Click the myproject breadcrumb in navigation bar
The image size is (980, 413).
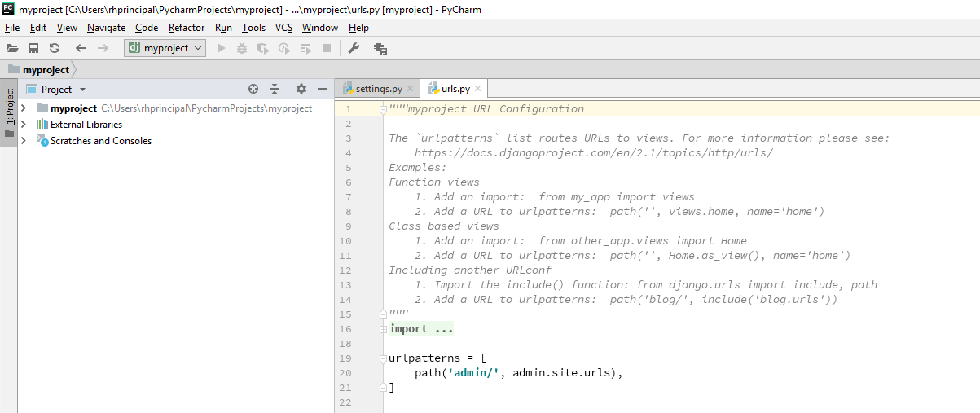coord(38,70)
